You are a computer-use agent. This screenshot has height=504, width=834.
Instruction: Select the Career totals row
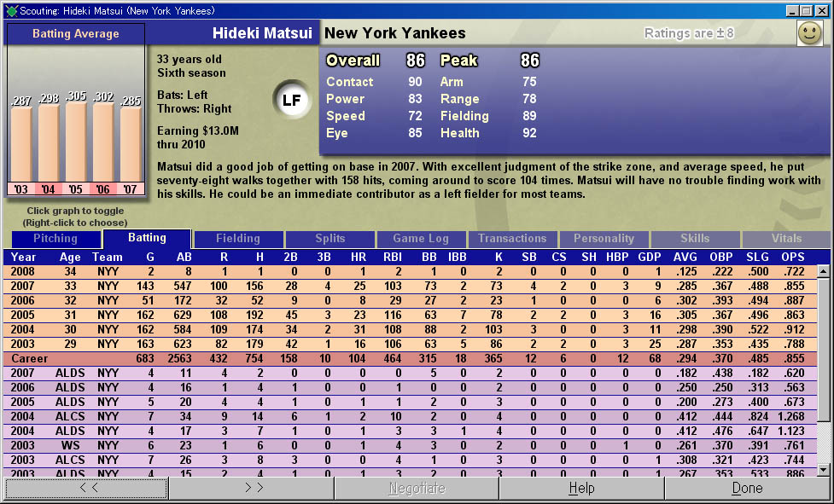pos(410,358)
